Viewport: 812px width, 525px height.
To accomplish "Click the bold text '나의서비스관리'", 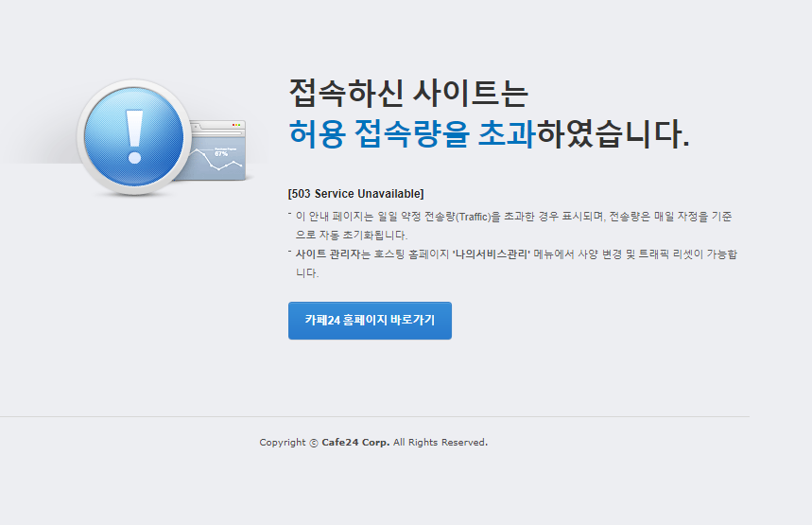I will [491, 254].
